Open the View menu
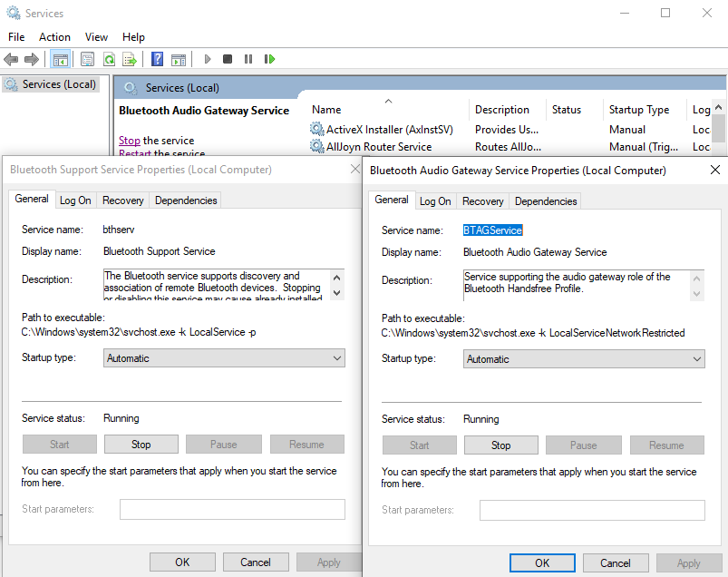Image resolution: width=728 pixels, height=577 pixels. pyautogui.click(x=96, y=36)
